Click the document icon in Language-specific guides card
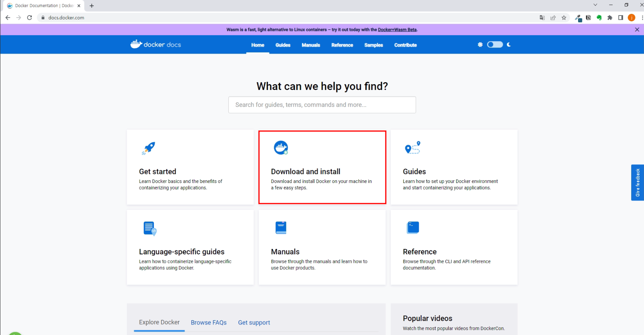Image resolution: width=644 pixels, height=335 pixels. 150,228
